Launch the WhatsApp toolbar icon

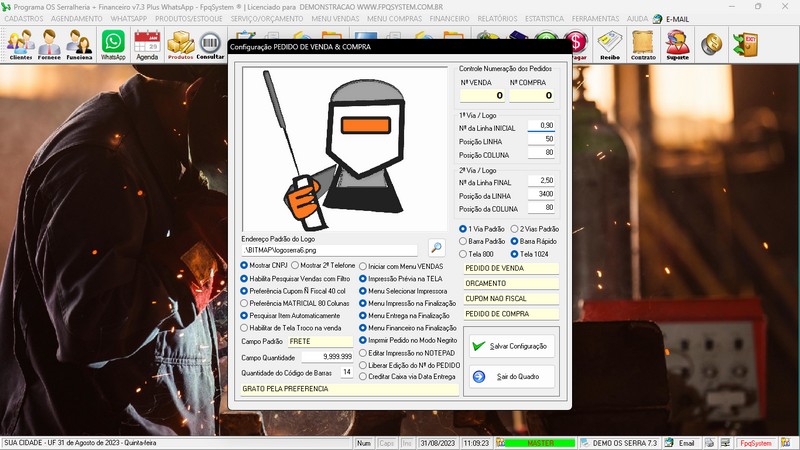tap(113, 44)
